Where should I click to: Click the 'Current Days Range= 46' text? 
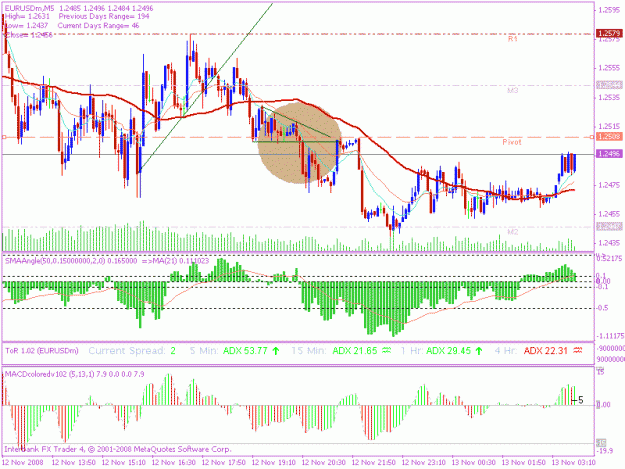pos(98,26)
